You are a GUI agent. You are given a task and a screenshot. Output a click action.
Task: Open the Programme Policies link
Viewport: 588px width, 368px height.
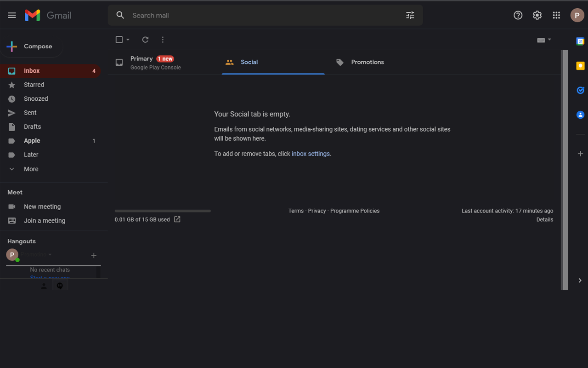(x=355, y=210)
